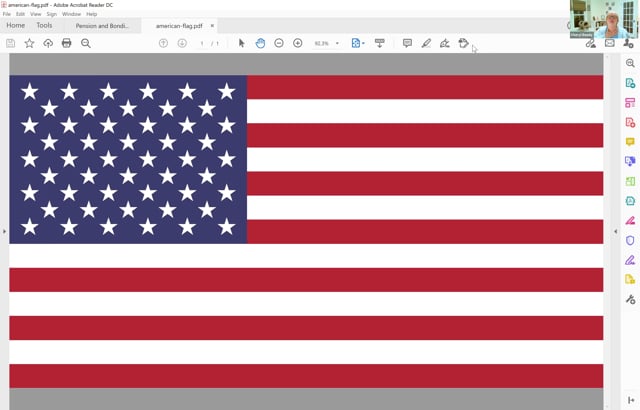Click the flag's blue star canton
The image size is (640, 410).
click(128, 160)
